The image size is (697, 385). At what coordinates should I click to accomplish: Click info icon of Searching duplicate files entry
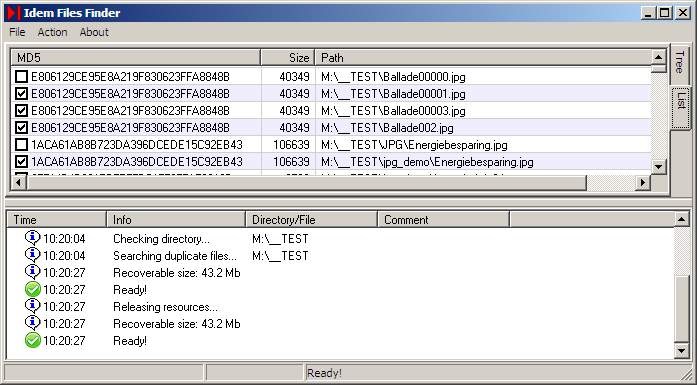tap(32, 255)
